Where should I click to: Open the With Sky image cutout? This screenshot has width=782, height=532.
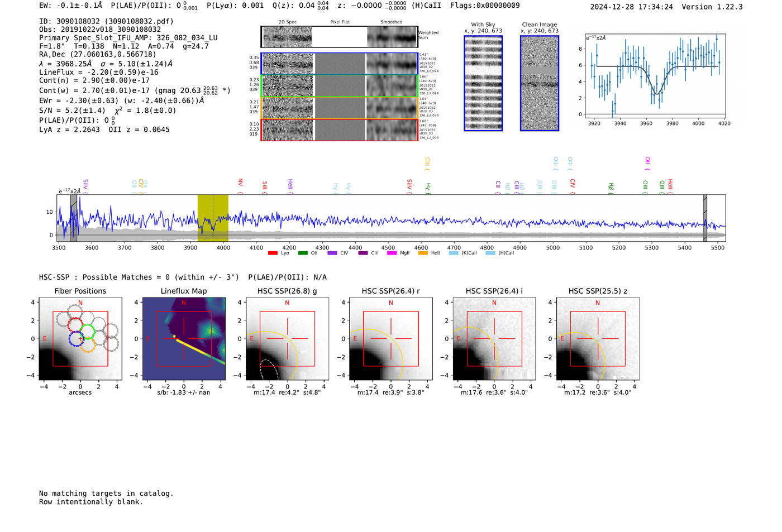(x=483, y=83)
